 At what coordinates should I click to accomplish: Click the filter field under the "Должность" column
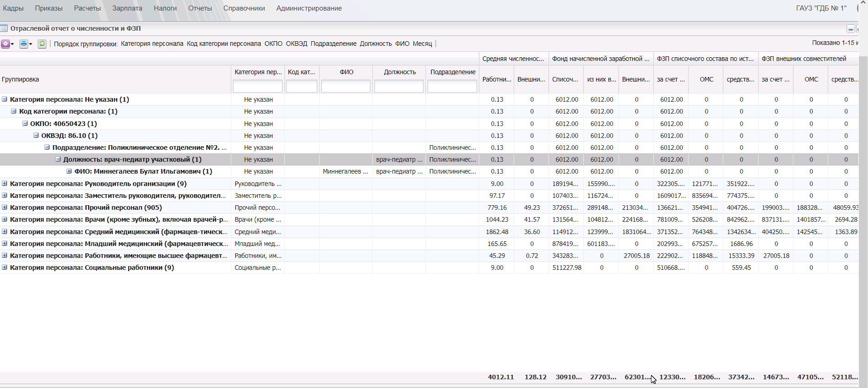tap(399, 86)
